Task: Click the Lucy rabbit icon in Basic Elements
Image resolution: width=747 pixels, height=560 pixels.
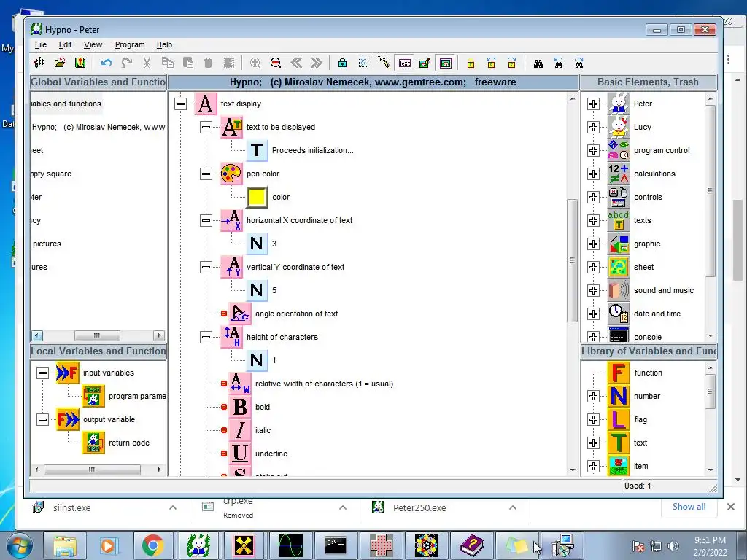Action: pyautogui.click(x=619, y=127)
